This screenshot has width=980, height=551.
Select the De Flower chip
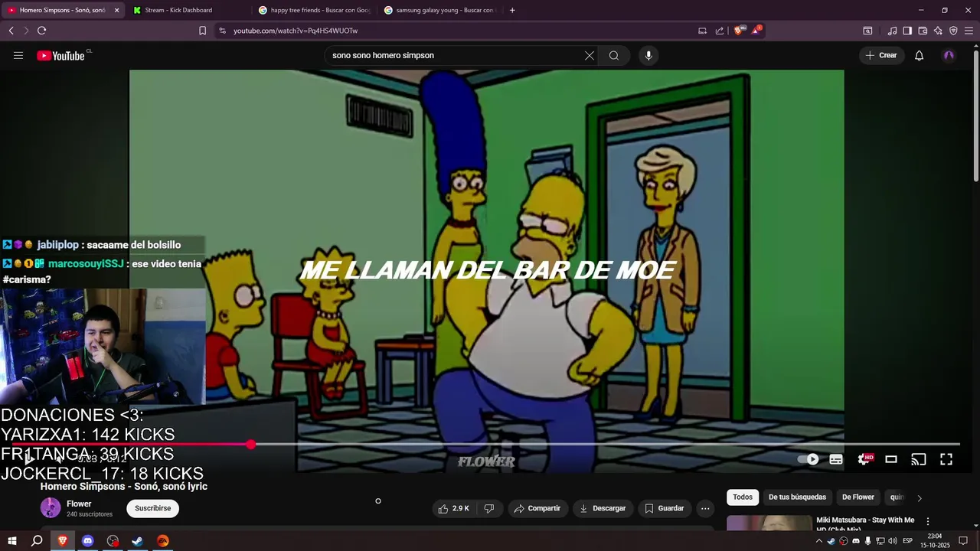(858, 497)
